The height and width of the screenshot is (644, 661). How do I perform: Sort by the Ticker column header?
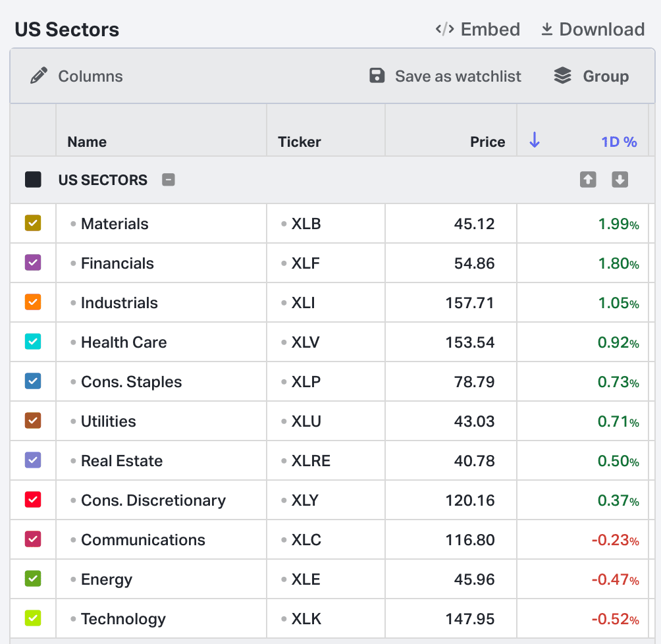(x=300, y=142)
